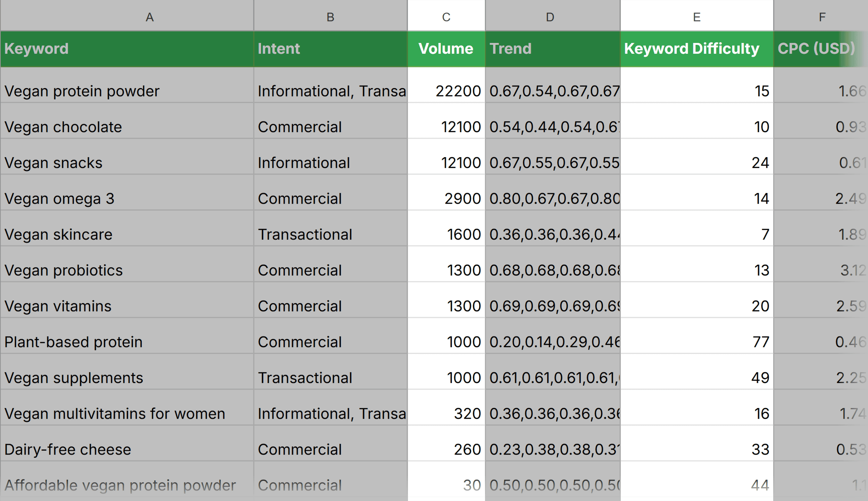868x501 pixels.
Task: Select Vegan skincare's Transactional intent cell
Action: 331,228
